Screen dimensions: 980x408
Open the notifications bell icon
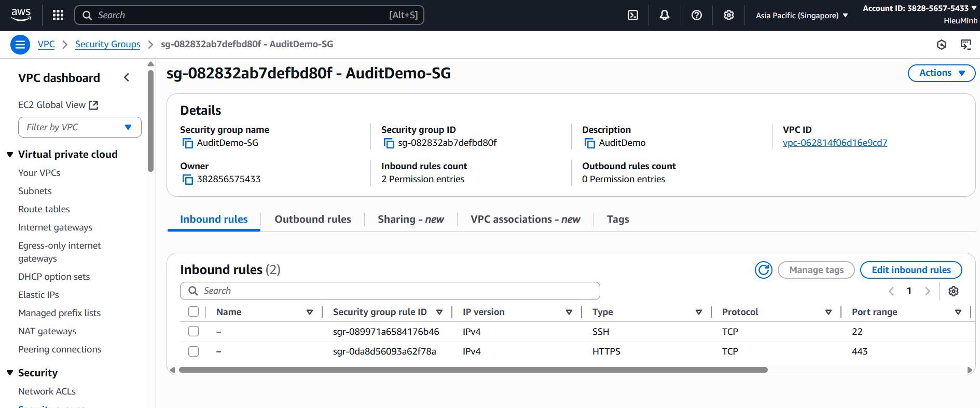click(665, 15)
